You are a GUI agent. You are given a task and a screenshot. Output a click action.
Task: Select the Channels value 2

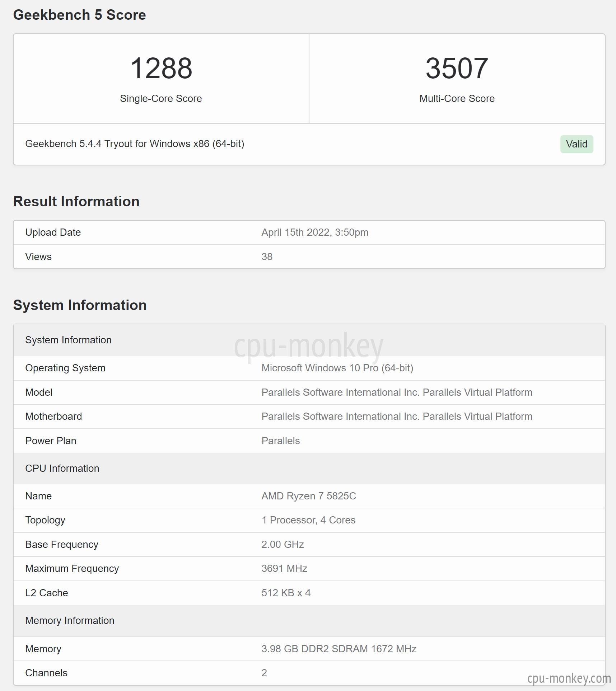click(264, 673)
